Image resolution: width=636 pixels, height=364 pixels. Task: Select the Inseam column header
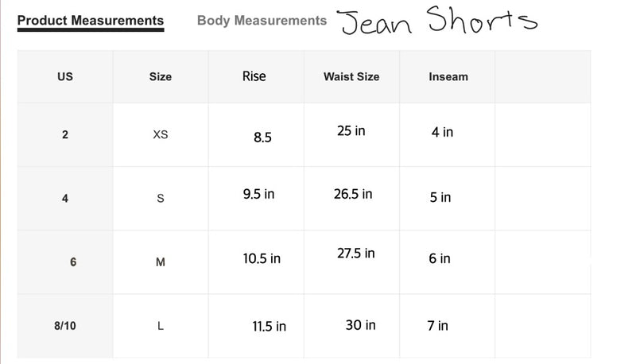coord(448,76)
